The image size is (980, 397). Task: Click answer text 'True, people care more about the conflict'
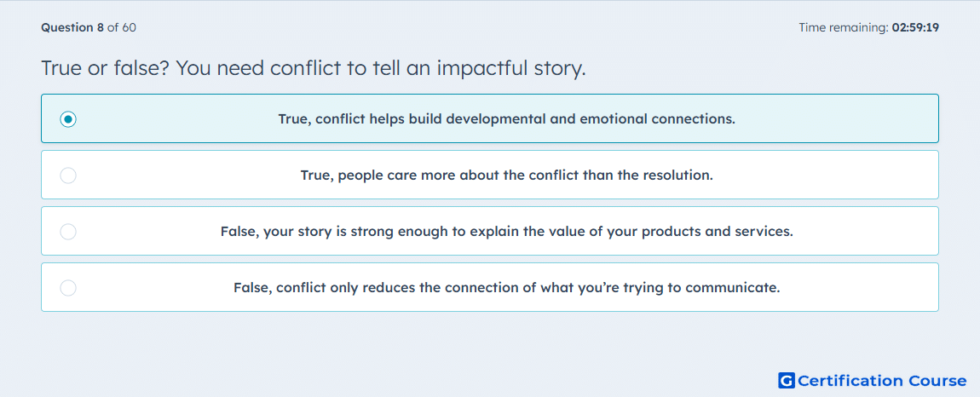(506, 175)
